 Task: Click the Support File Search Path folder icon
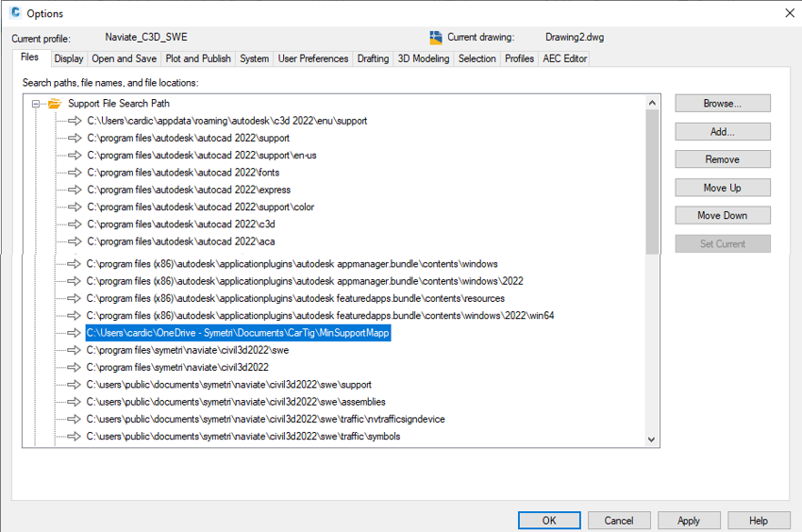click(55, 104)
